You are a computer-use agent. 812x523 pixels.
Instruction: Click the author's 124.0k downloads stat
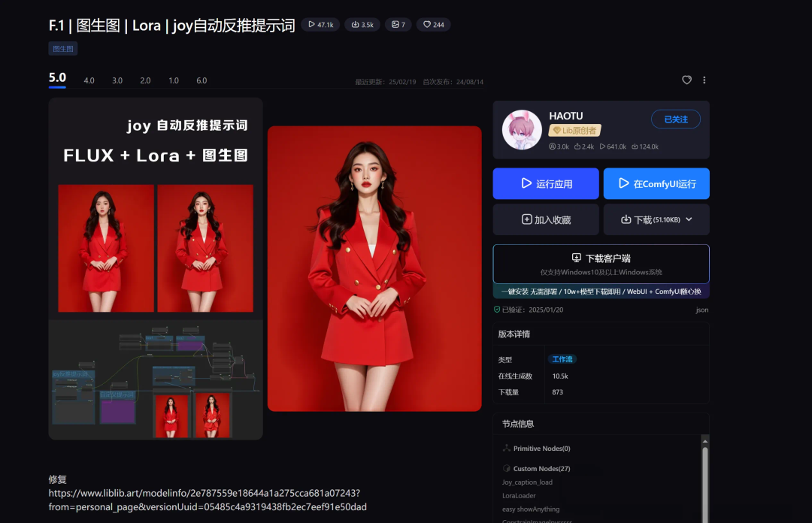[645, 147]
